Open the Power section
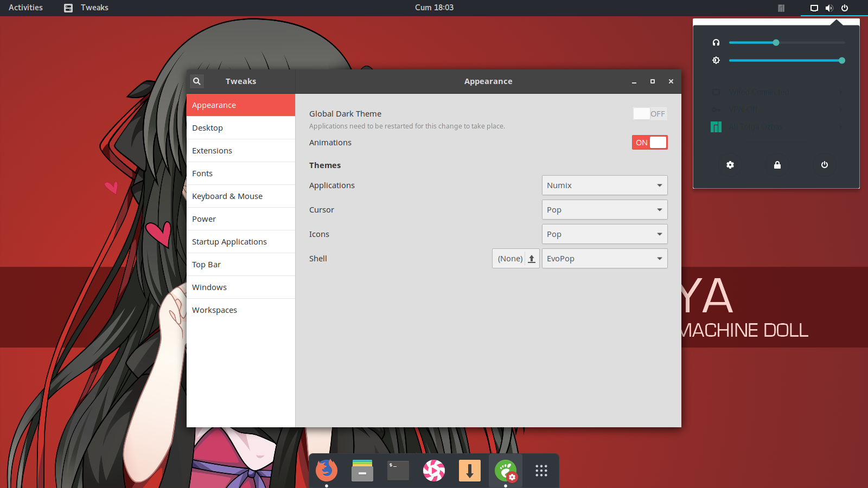This screenshot has width=868, height=488. (x=241, y=219)
